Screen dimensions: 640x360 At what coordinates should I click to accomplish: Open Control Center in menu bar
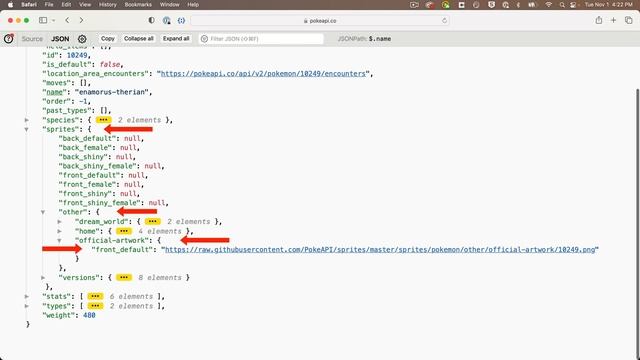coord(573,4)
